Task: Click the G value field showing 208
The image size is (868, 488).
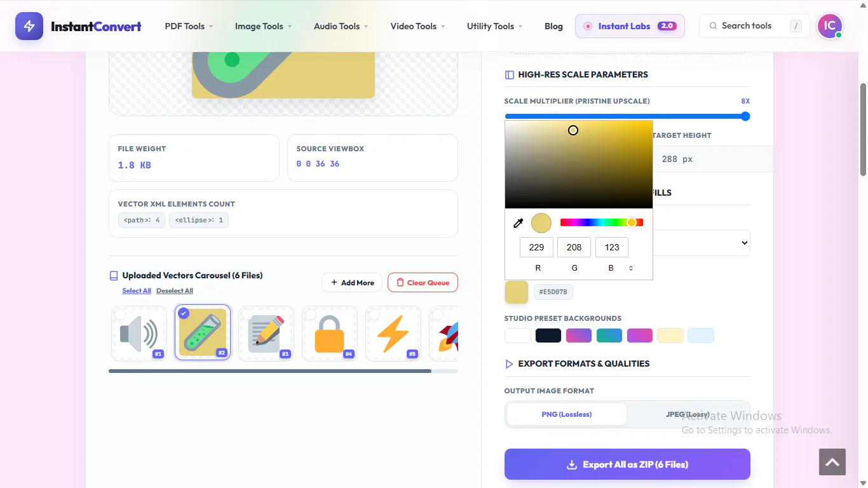Action: 574,247
